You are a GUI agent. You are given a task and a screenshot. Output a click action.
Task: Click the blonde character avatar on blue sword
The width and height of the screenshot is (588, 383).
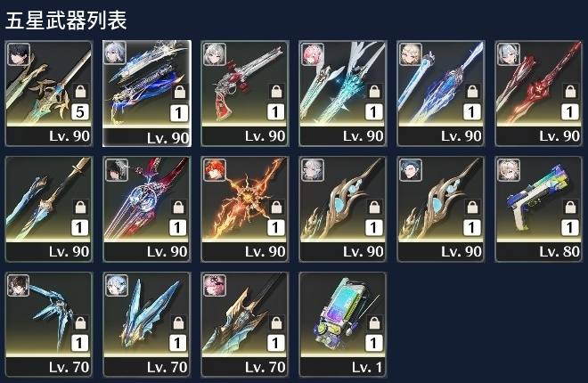[x=411, y=54]
